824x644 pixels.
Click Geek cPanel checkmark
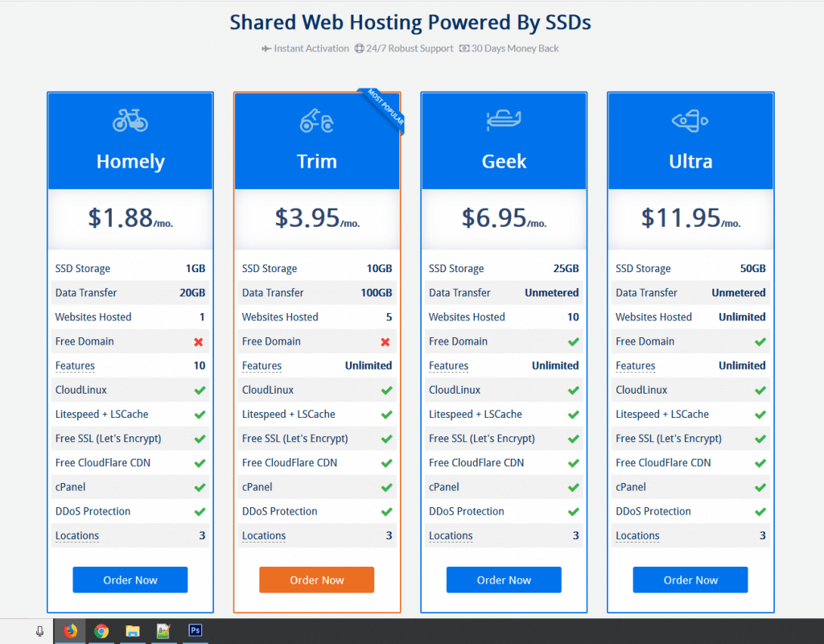(x=573, y=487)
